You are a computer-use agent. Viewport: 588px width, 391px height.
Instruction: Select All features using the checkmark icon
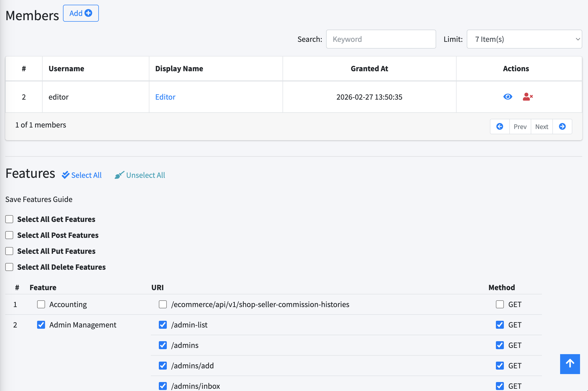tap(81, 175)
